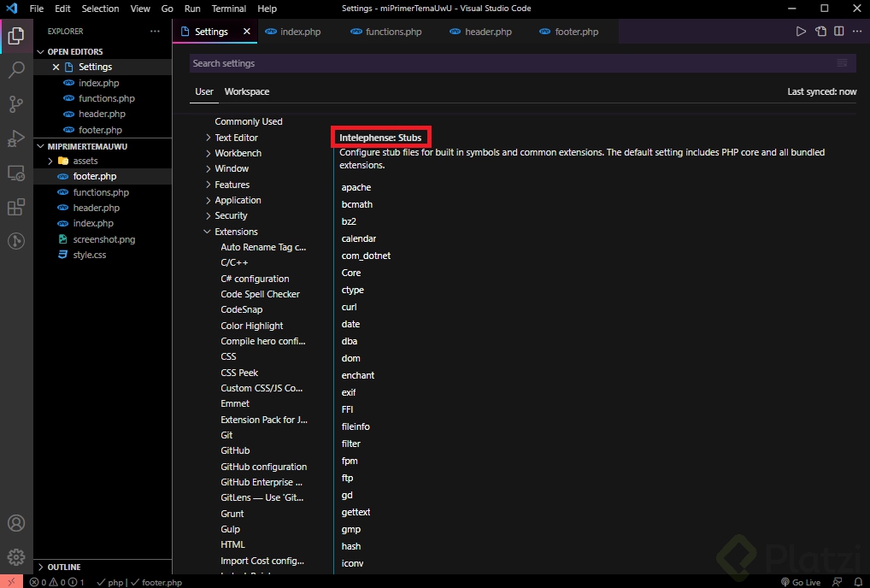Open the Git Graph activity bar icon
The height and width of the screenshot is (588, 870).
pyautogui.click(x=16, y=241)
